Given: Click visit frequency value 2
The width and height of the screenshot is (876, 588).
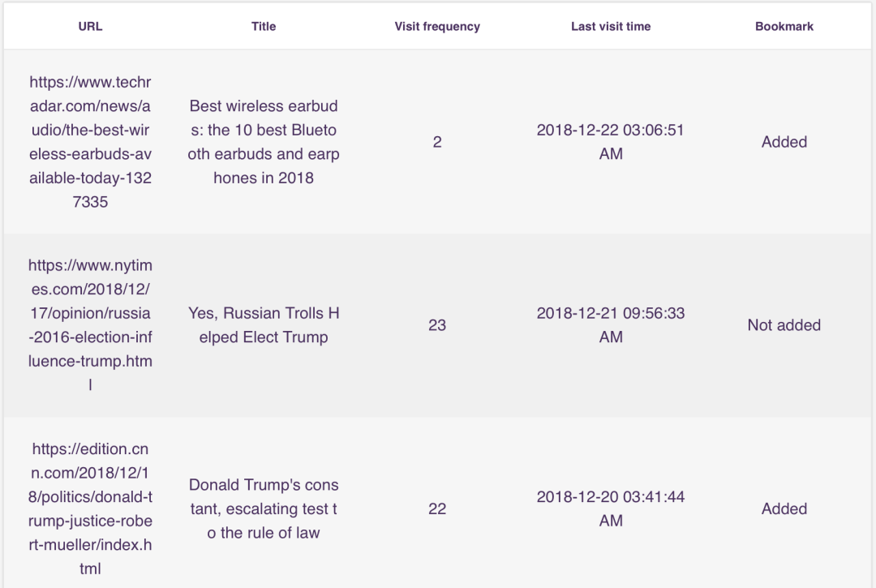Looking at the screenshot, I should click(x=437, y=142).
